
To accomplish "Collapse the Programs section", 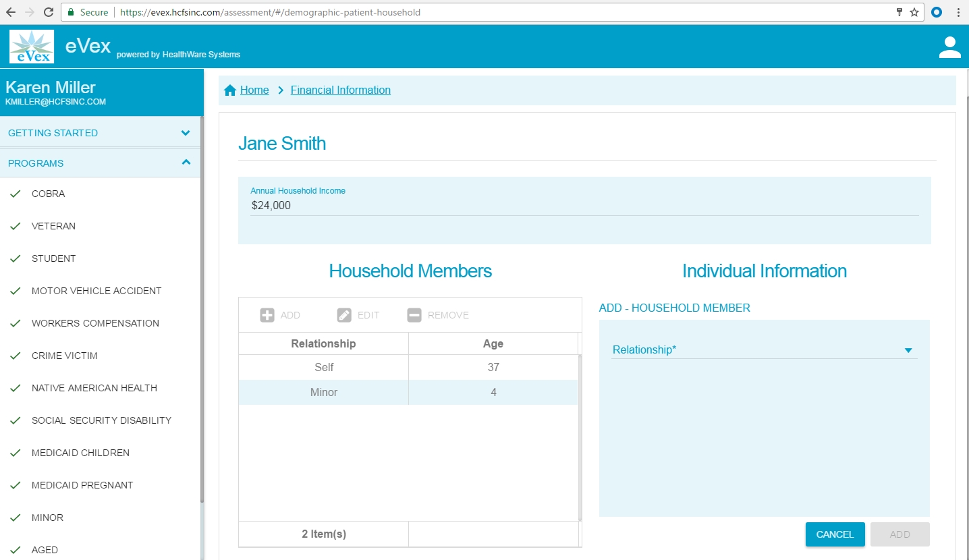I will click(x=186, y=163).
